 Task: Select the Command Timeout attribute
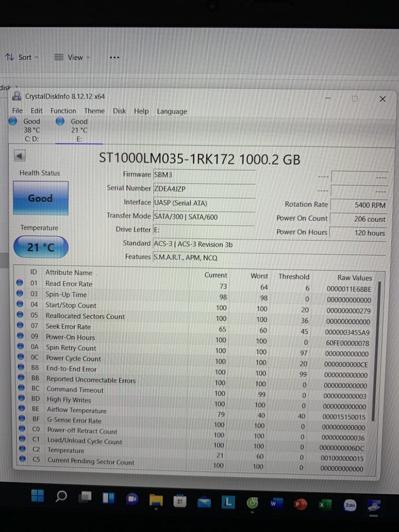[75, 390]
